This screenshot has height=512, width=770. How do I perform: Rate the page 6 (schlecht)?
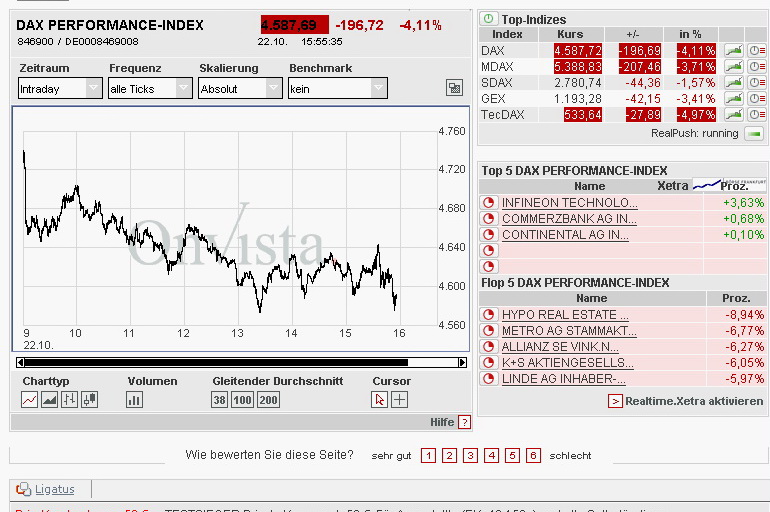tap(533, 456)
